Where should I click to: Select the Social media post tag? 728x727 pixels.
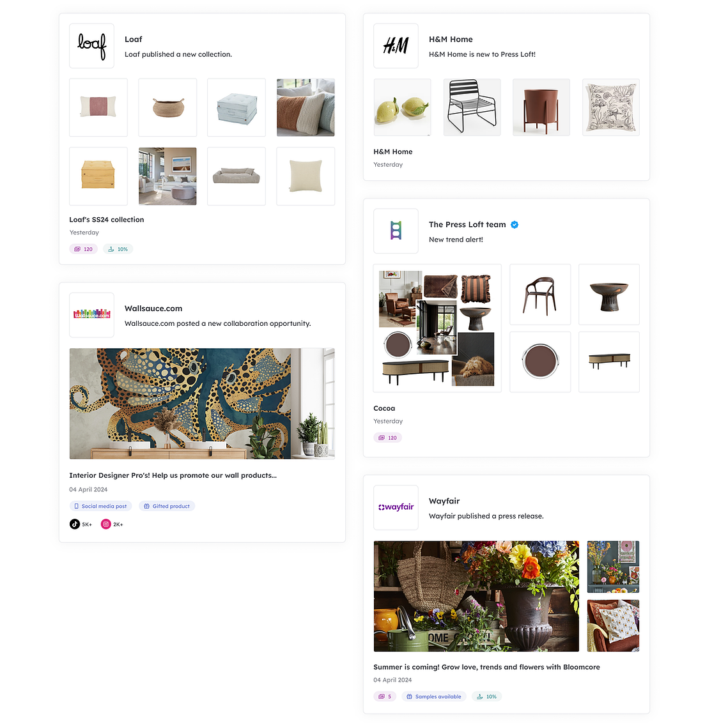coord(101,506)
